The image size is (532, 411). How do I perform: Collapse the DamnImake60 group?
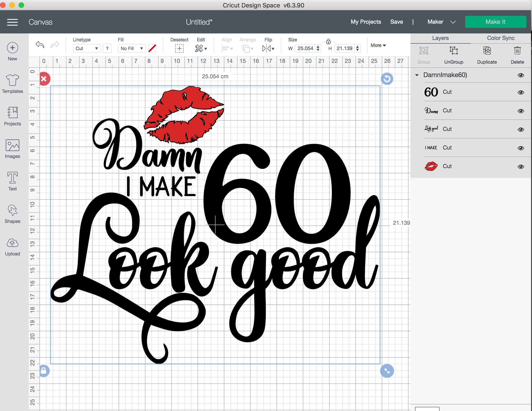(417, 75)
